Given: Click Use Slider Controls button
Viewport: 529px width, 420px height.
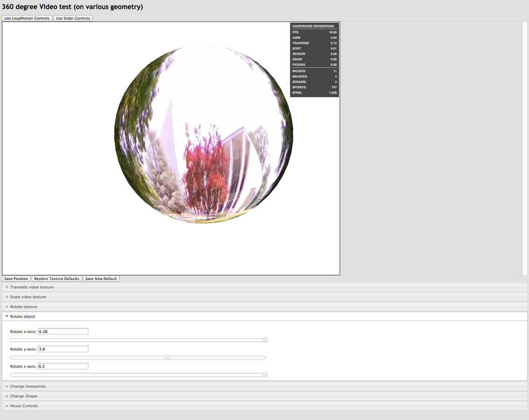Looking at the screenshot, I should pyautogui.click(x=73, y=18).
